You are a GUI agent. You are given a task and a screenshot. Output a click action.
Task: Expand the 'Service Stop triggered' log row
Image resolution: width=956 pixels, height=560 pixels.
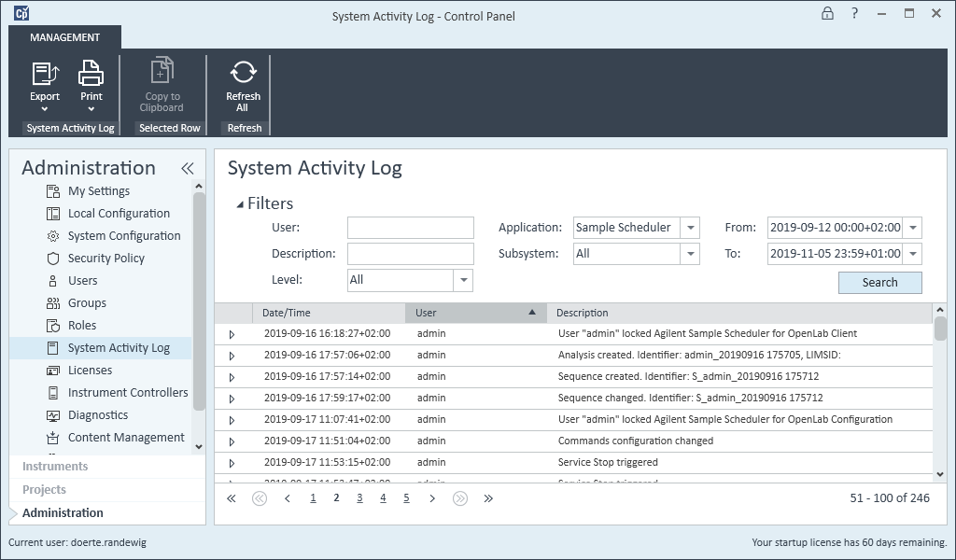pyautogui.click(x=232, y=463)
